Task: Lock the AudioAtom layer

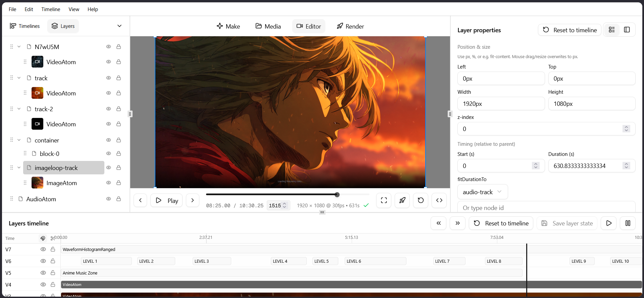Action: coord(118,199)
